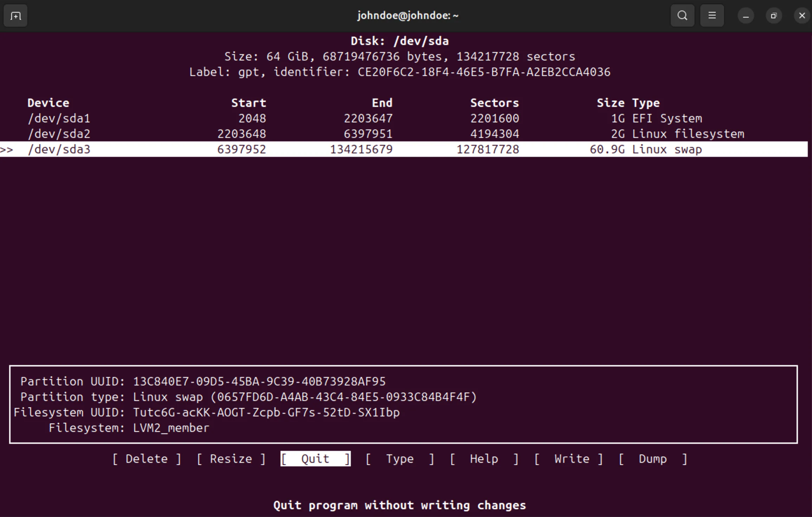812x517 pixels.
Task: Click the highlighted Quit option
Action: [x=315, y=459]
